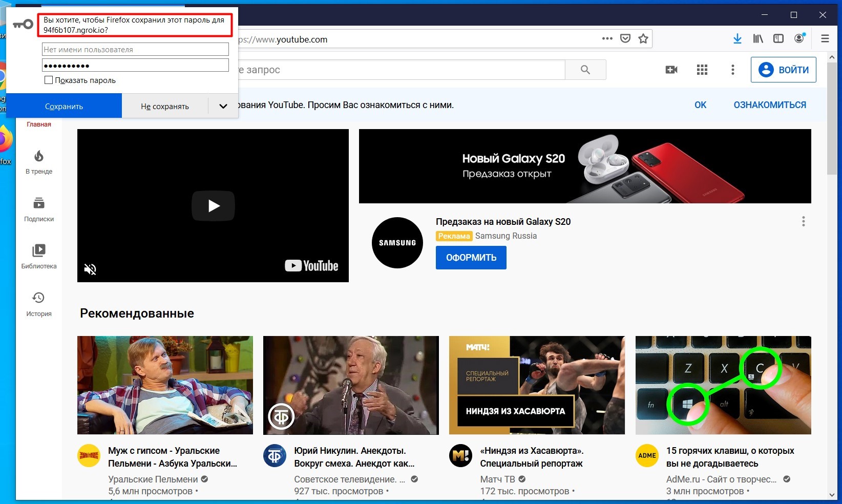The width and height of the screenshot is (842, 504).
Task: Open the YouTube apps grid icon
Action: (x=702, y=70)
